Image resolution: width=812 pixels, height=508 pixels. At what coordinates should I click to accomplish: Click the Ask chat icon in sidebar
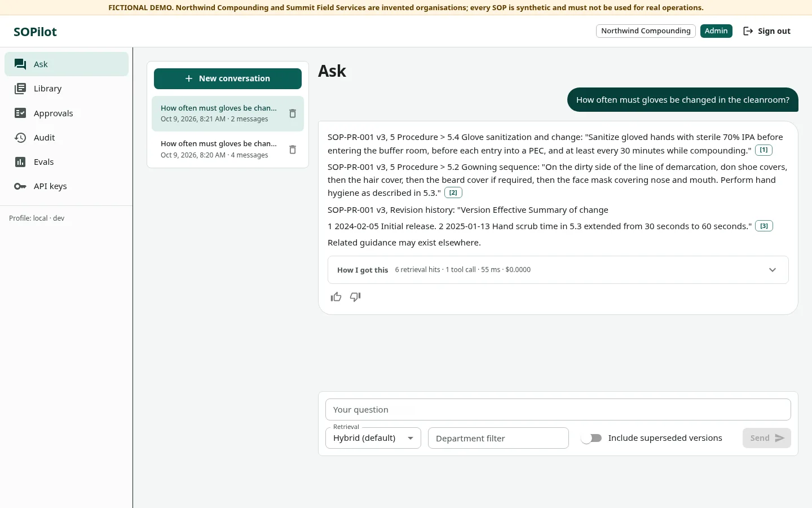coord(20,64)
